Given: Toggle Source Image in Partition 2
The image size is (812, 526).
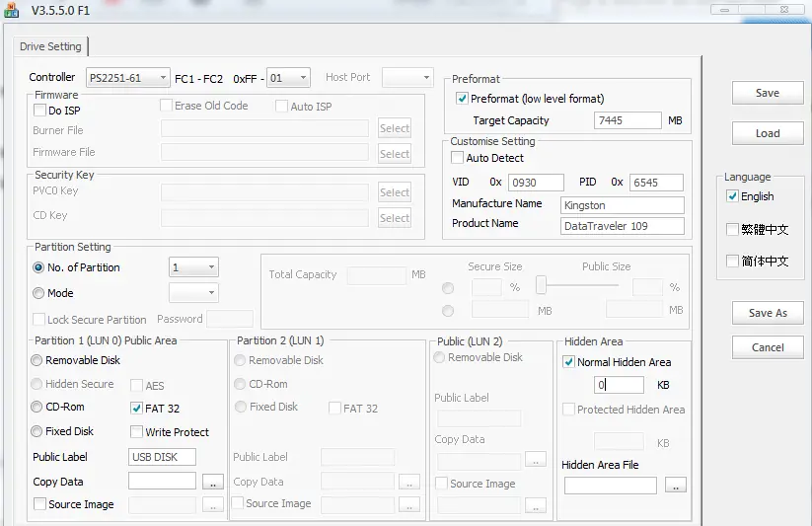Looking at the screenshot, I should click(x=237, y=502).
